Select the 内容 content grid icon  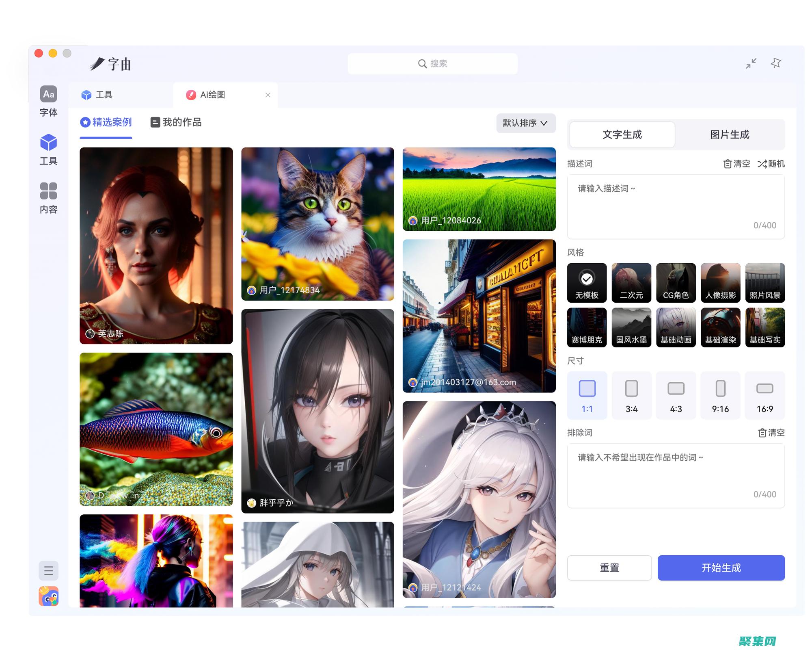point(48,191)
